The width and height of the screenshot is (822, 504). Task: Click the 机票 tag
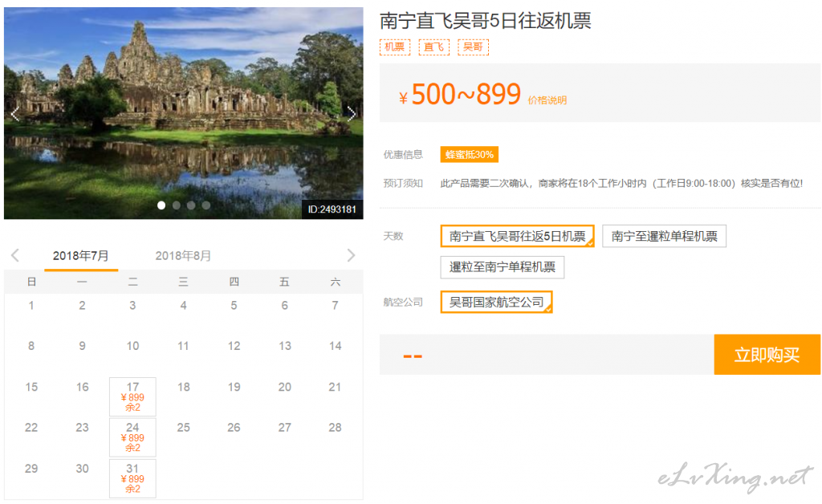coord(395,47)
